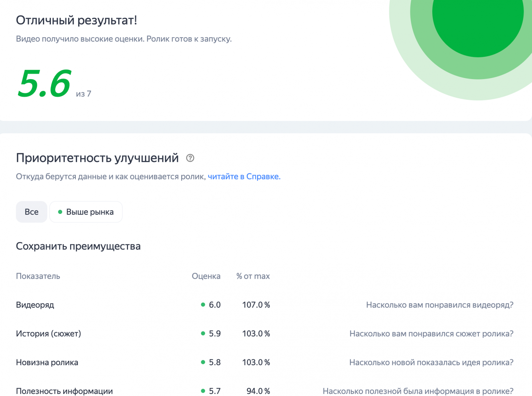The width and height of the screenshot is (532, 396).
Task: Click the question text about сюжет ролика
Action: coord(431,334)
